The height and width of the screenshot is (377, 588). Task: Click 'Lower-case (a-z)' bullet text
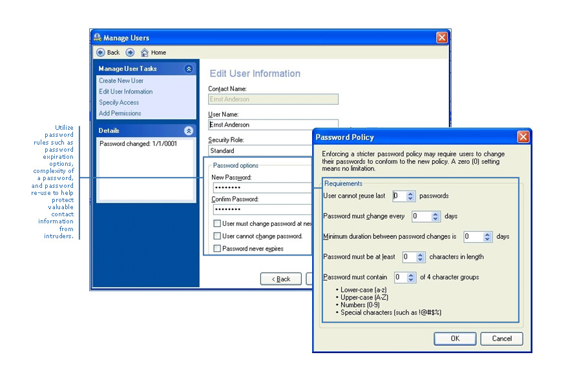(x=363, y=290)
